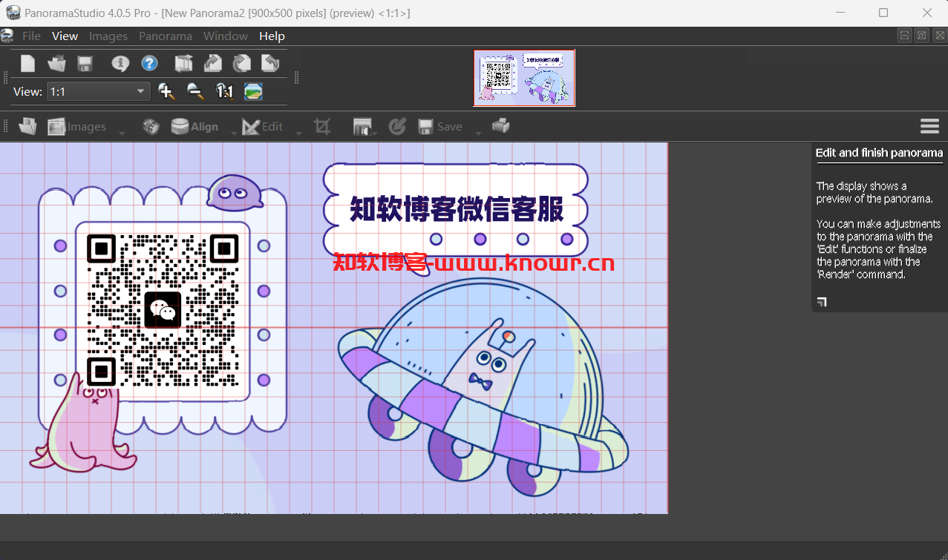Click the swap images arrows icon
Screen dimensions: 948x560
[x=183, y=64]
